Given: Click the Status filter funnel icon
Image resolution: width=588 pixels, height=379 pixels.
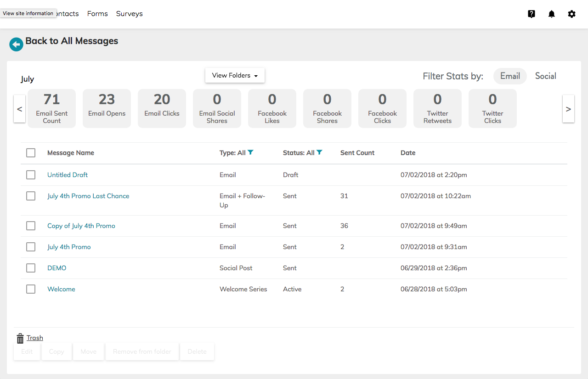Looking at the screenshot, I should [319, 152].
